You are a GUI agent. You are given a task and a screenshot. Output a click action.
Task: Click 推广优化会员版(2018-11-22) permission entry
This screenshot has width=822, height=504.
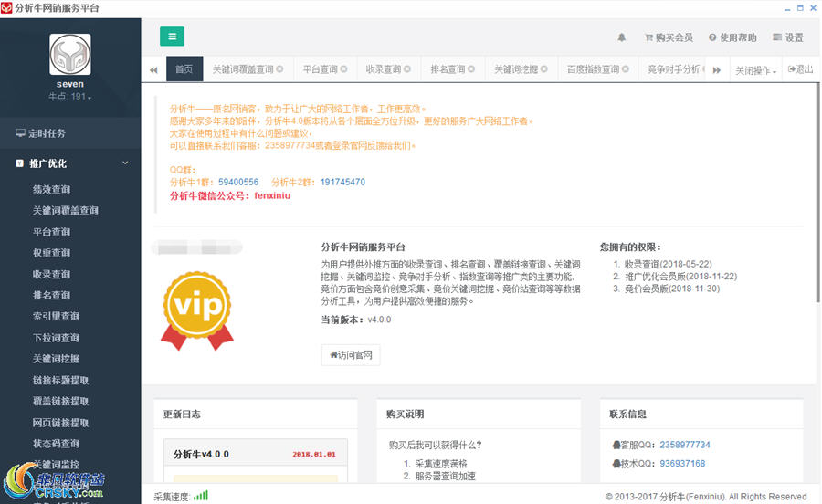point(680,276)
